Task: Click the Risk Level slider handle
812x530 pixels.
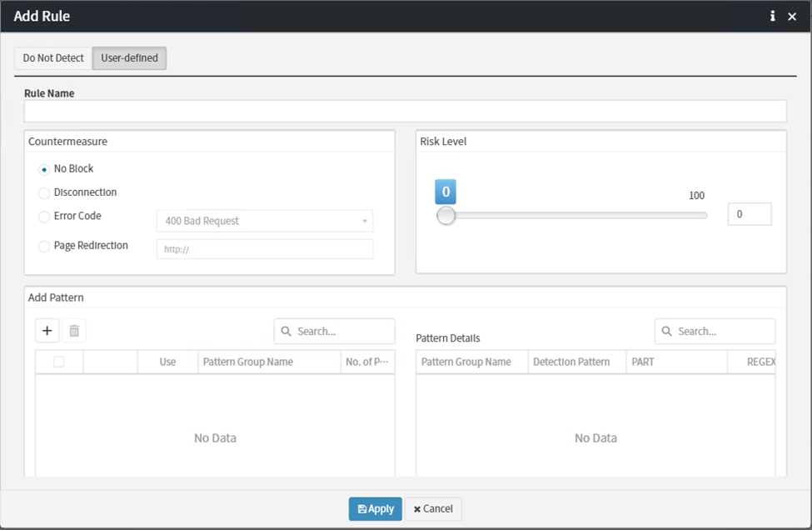Action: point(446,216)
